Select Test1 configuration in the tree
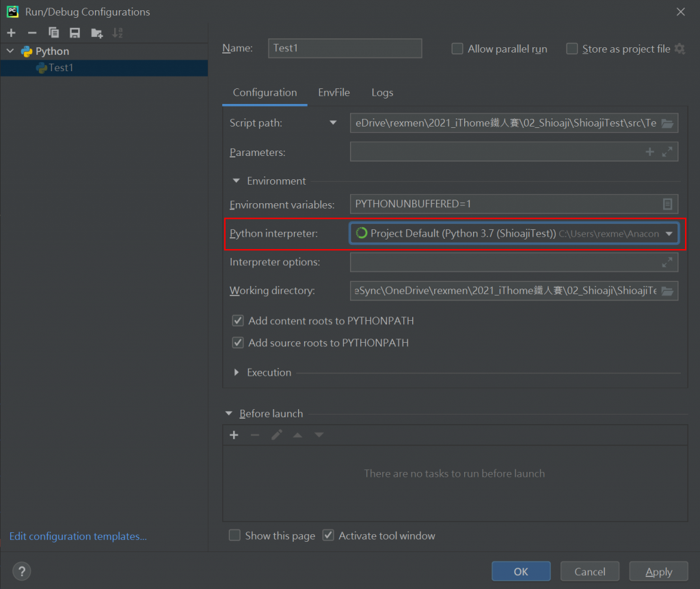This screenshot has width=700, height=589. [104, 68]
